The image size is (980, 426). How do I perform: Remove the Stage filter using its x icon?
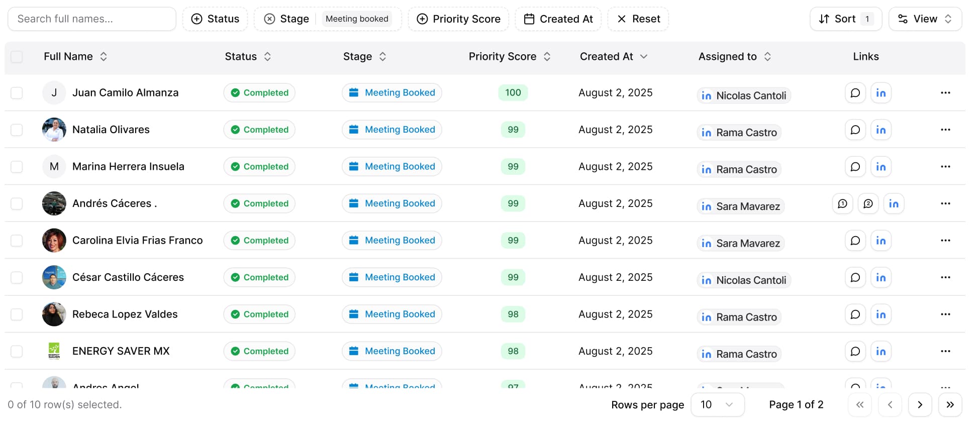[x=270, y=19]
